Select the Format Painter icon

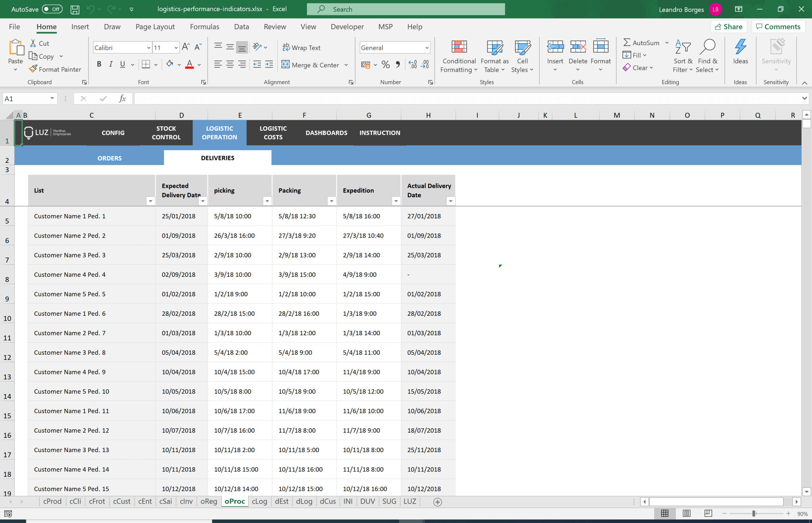click(x=33, y=69)
